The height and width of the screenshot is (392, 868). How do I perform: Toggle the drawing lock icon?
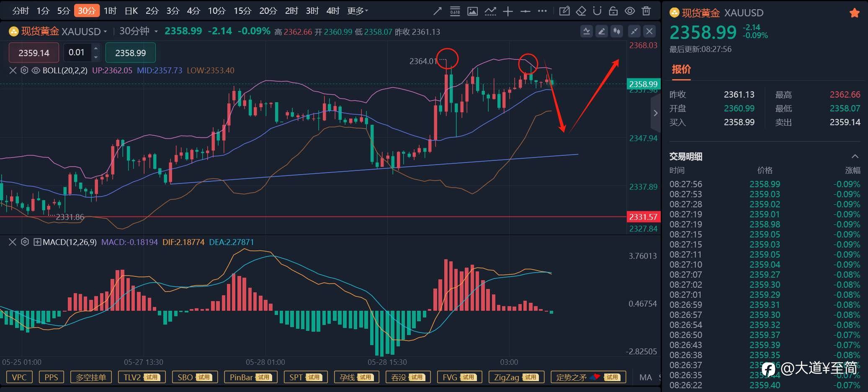coord(613,11)
